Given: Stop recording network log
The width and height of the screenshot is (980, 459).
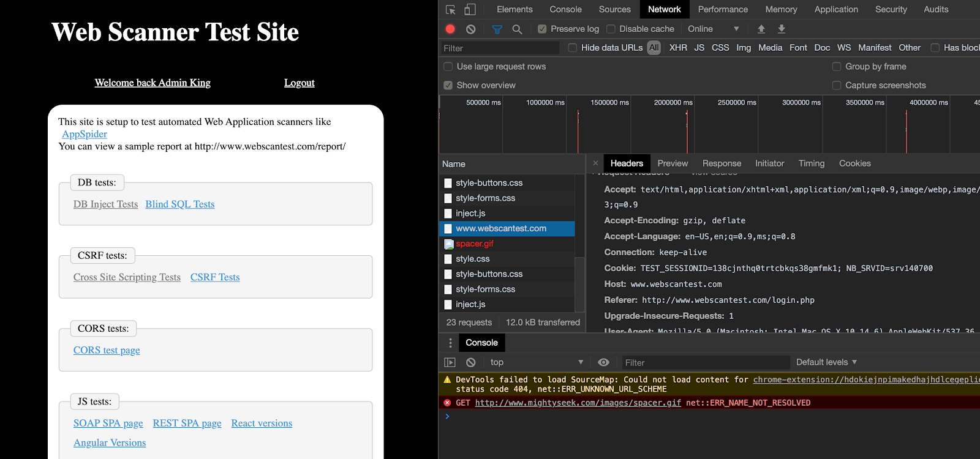Looking at the screenshot, I should (x=450, y=29).
